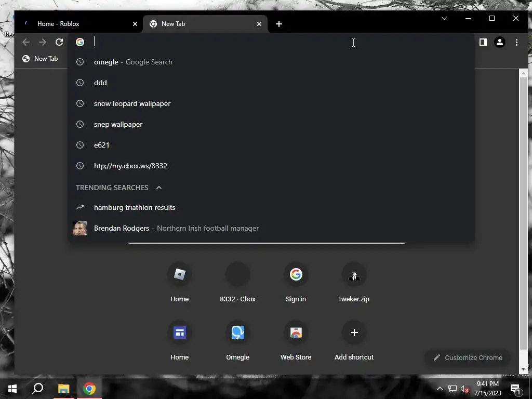Close the Home - Roblox tab
This screenshot has height=399, width=532.
click(x=135, y=24)
